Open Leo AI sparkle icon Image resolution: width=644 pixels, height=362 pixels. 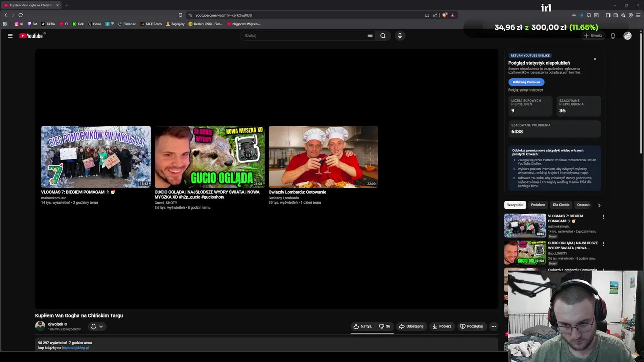623,15
